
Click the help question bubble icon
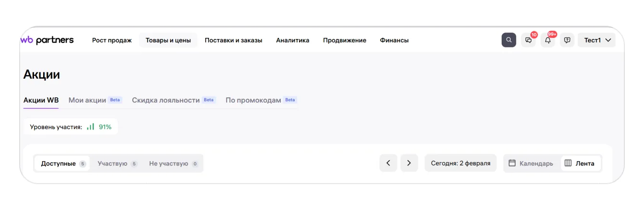click(x=567, y=40)
